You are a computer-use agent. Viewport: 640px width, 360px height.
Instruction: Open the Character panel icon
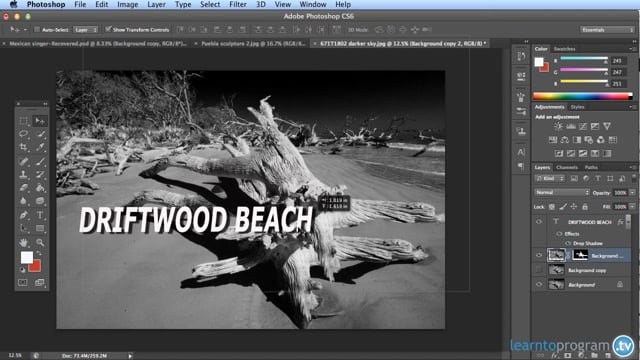pyautogui.click(x=521, y=152)
